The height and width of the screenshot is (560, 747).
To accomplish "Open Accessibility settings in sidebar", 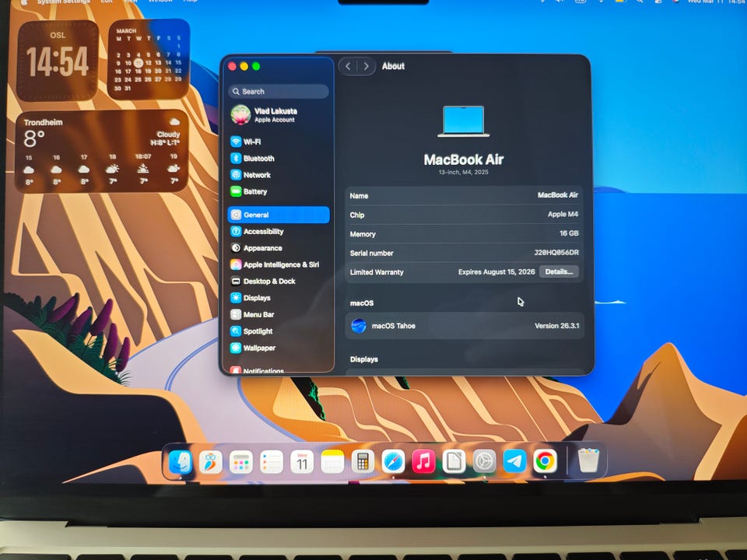I will click(x=279, y=232).
